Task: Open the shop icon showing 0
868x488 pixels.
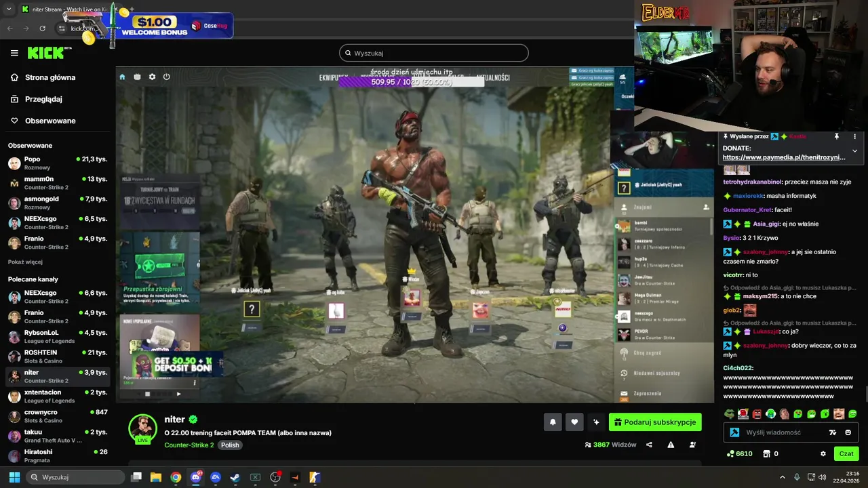Action: click(767, 453)
